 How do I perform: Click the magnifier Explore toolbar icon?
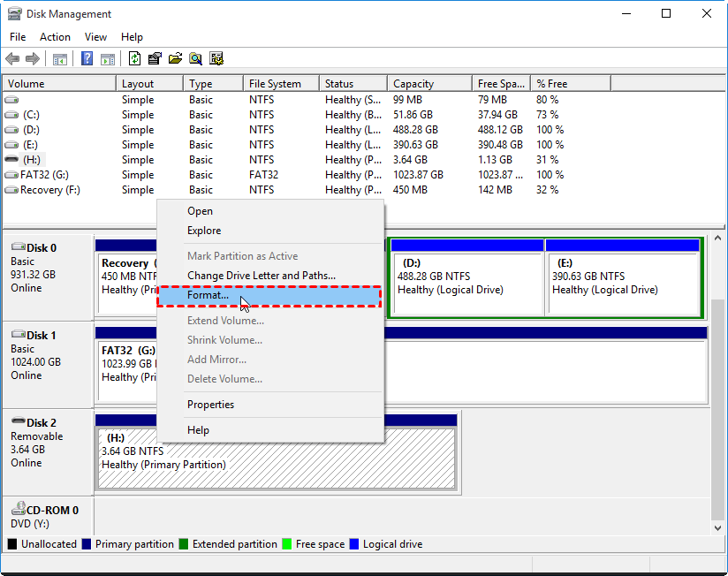pos(195,58)
